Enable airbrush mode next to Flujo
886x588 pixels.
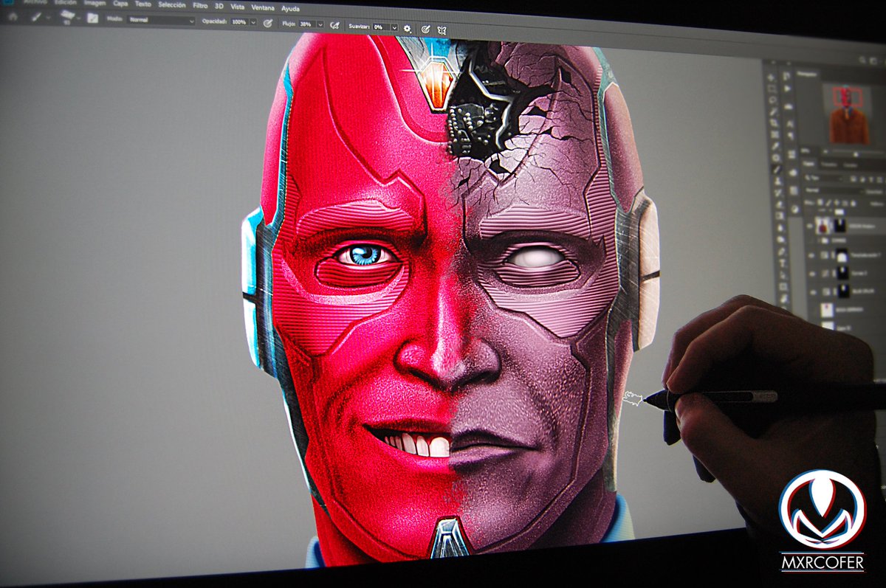(334, 25)
